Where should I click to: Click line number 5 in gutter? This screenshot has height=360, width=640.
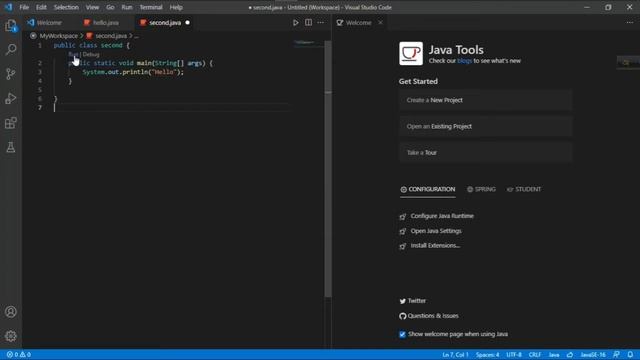40,90
